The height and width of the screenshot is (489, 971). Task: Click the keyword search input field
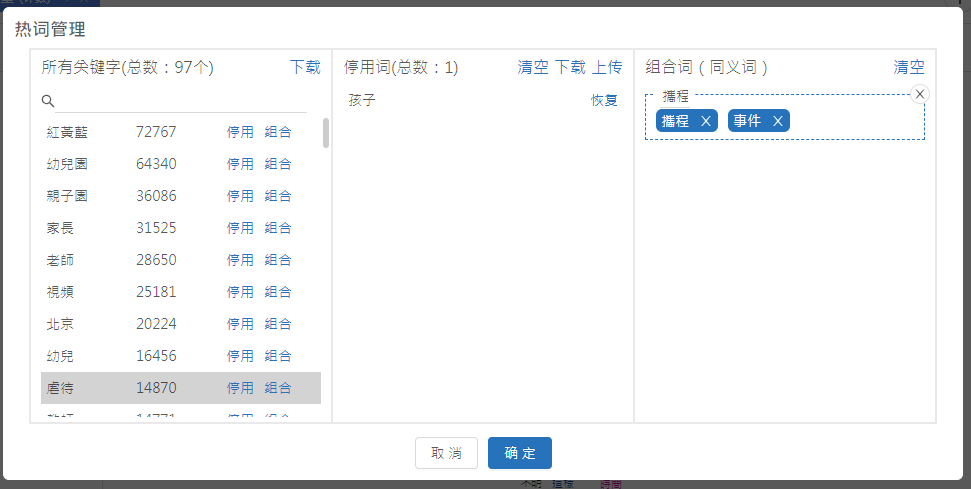[180, 101]
